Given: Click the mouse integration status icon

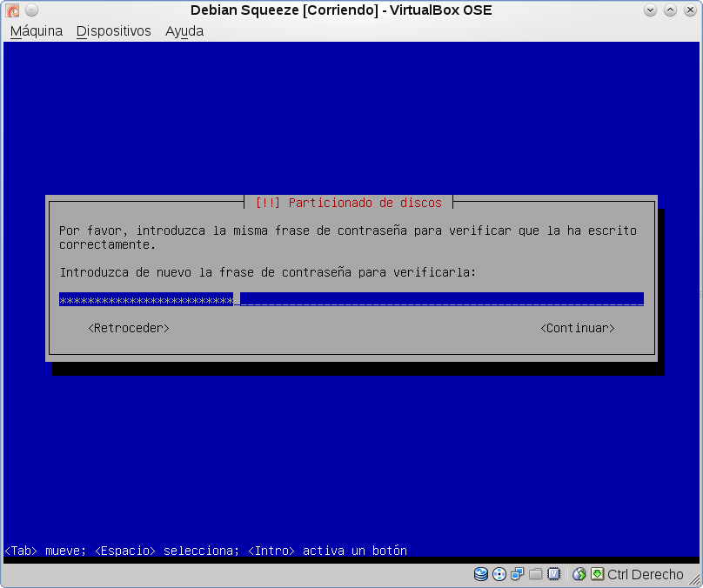Looking at the screenshot, I should pyautogui.click(x=579, y=574).
